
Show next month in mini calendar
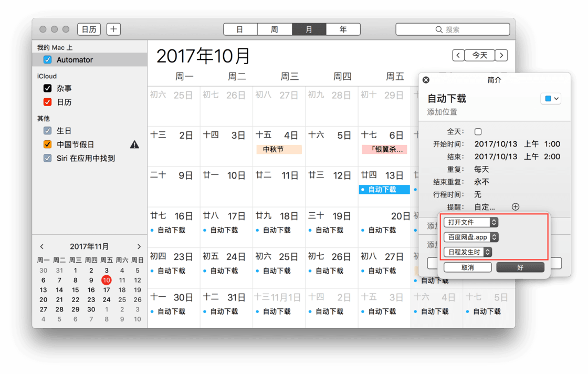139,246
